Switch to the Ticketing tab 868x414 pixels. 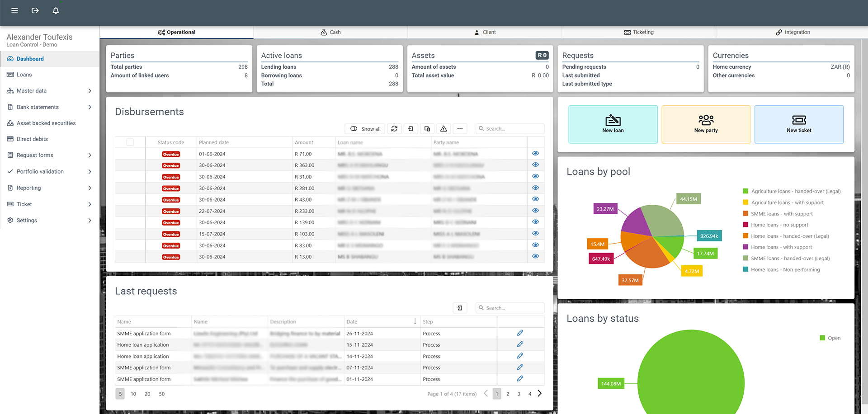[x=639, y=32]
